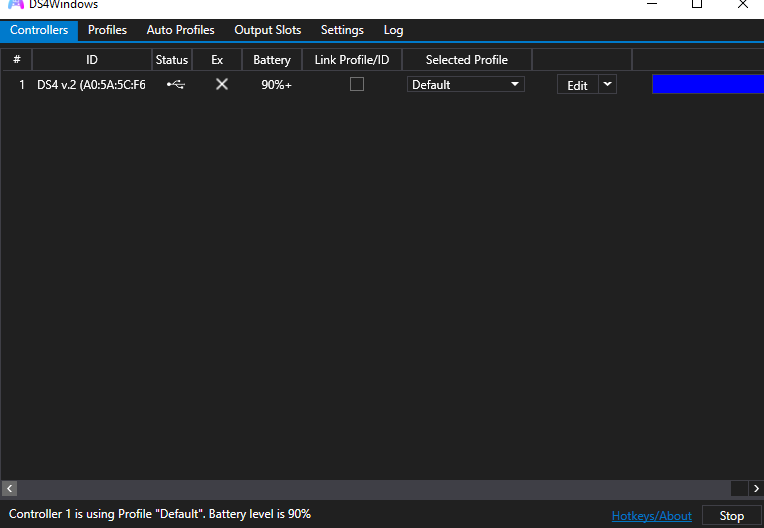Image resolution: width=764 pixels, height=528 pixels.
Task: View the Log tab
Action: [393, 30]
